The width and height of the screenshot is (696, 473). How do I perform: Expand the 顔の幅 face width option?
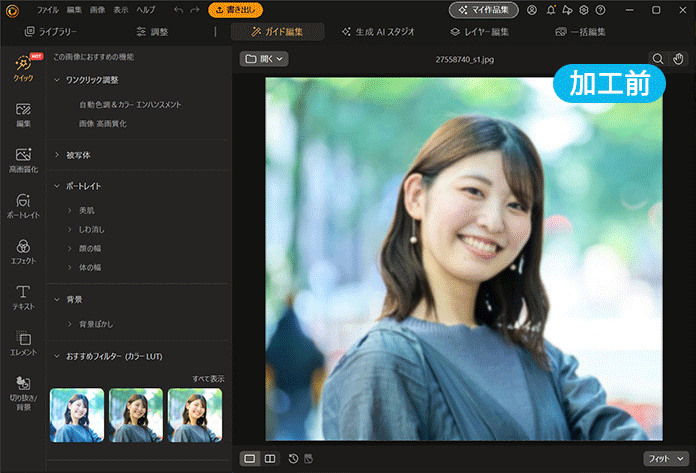click(x=70, y=248)
